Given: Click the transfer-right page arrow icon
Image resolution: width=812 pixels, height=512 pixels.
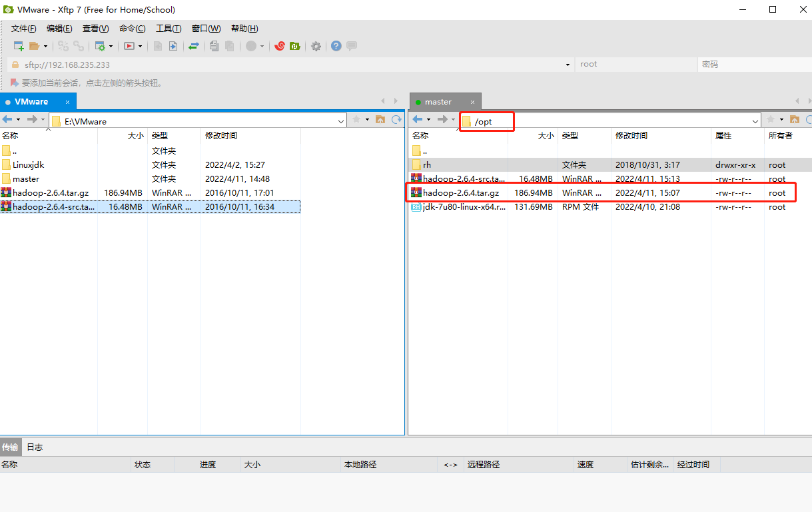Looking at the screenshot, I should coord(173,46).
